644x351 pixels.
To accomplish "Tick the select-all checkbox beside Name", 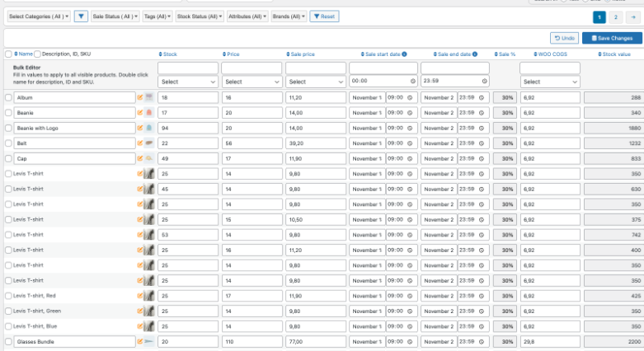I will (x=8, y=54).
